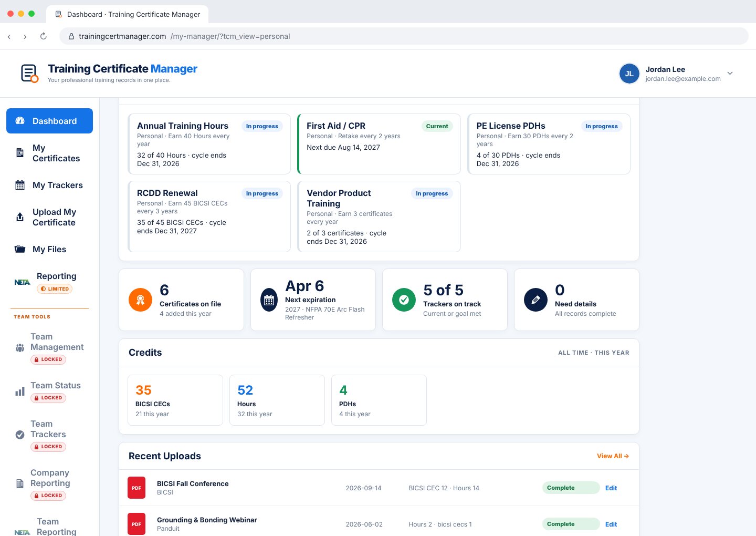Select the 35 BICSI CECs credit card
The image size is (756, 536).
[175, 400]
